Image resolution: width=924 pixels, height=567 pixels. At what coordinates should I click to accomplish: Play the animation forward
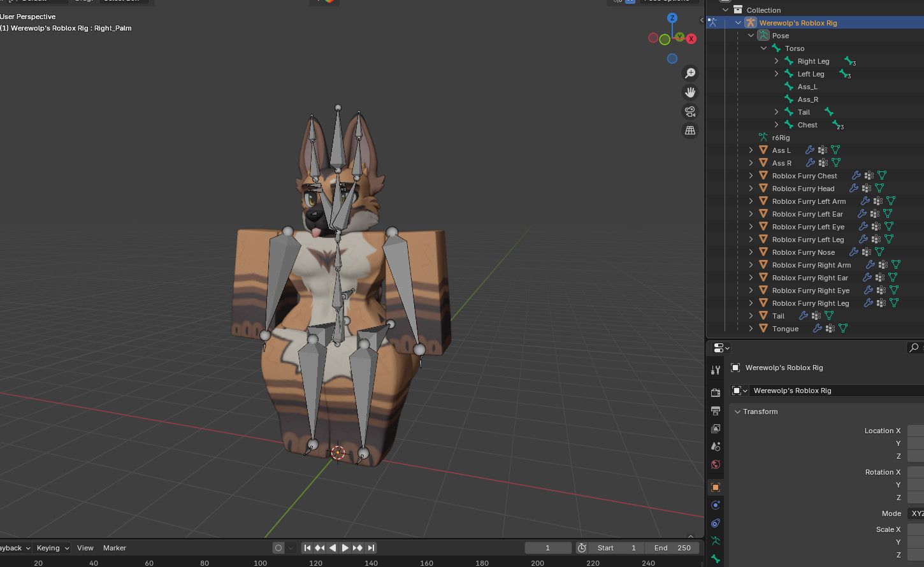345,548
